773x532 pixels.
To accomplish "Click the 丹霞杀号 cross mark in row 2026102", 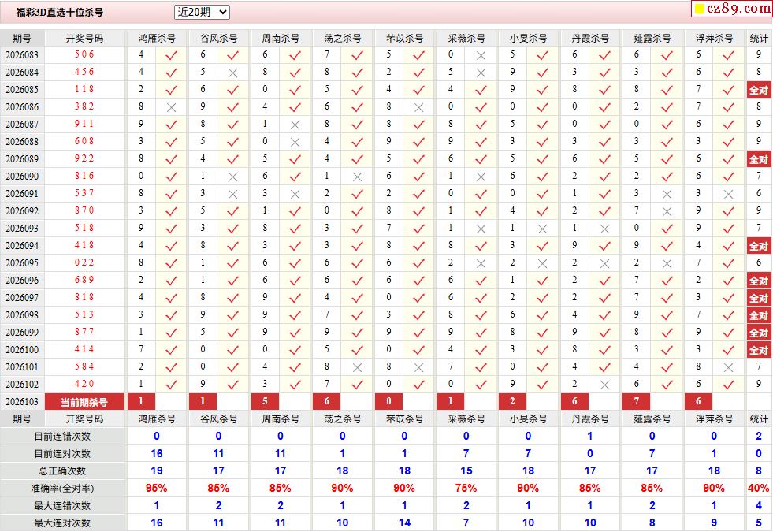I will tap(605, 385).
